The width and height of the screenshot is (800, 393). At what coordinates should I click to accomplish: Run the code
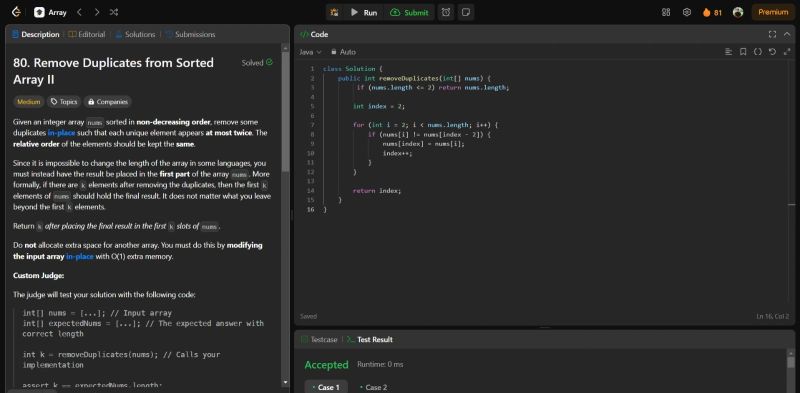[x=364, y=12]
